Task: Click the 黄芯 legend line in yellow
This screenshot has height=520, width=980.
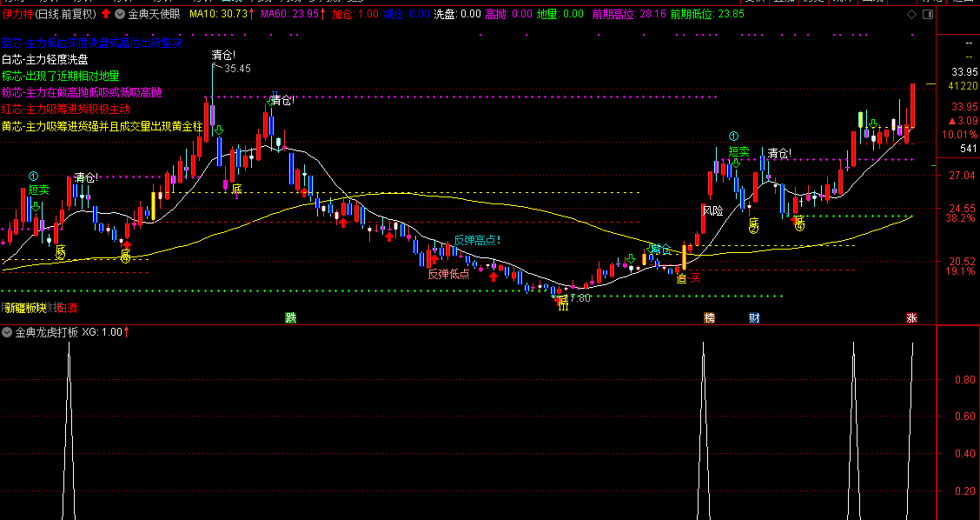Action: coord(102,126)
